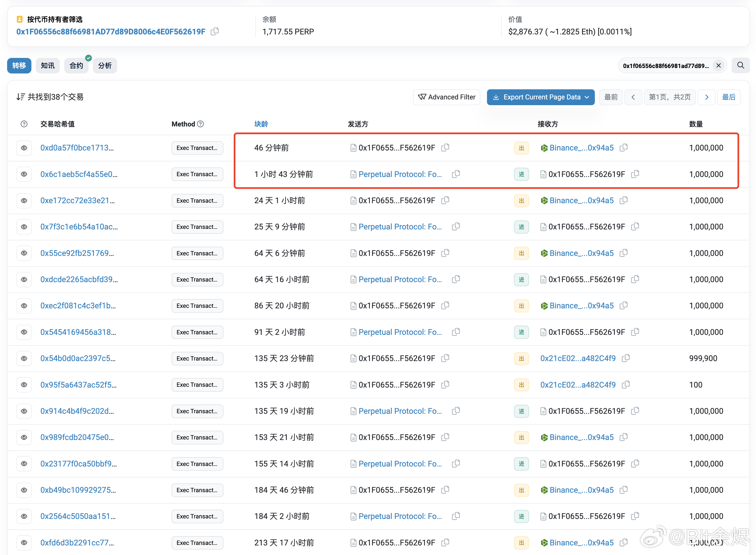Open holder address 0x1F06556c88f66981AD77 link

pyautogui.click(x=111, y=32)
